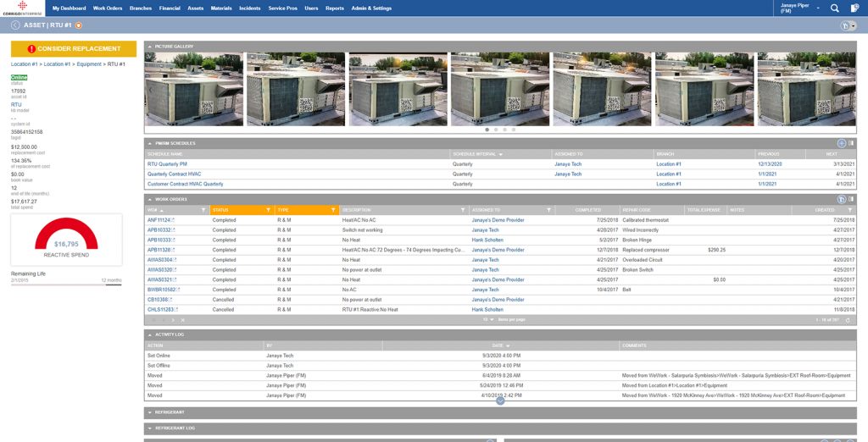Viewport: 868px width, 442px height.
Task: Click 'Replaced compressor' repair code cell
Action: pos(646,250)
